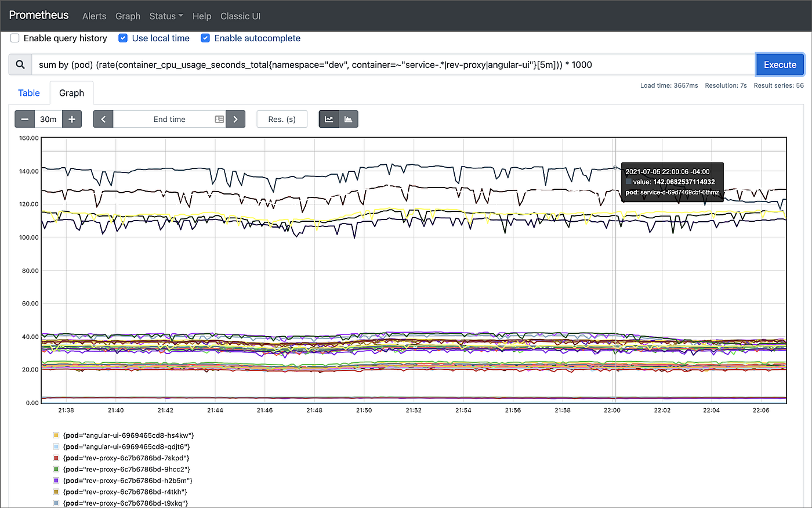
Task: Click the search magnifier icon
Action: coord(20,64)
